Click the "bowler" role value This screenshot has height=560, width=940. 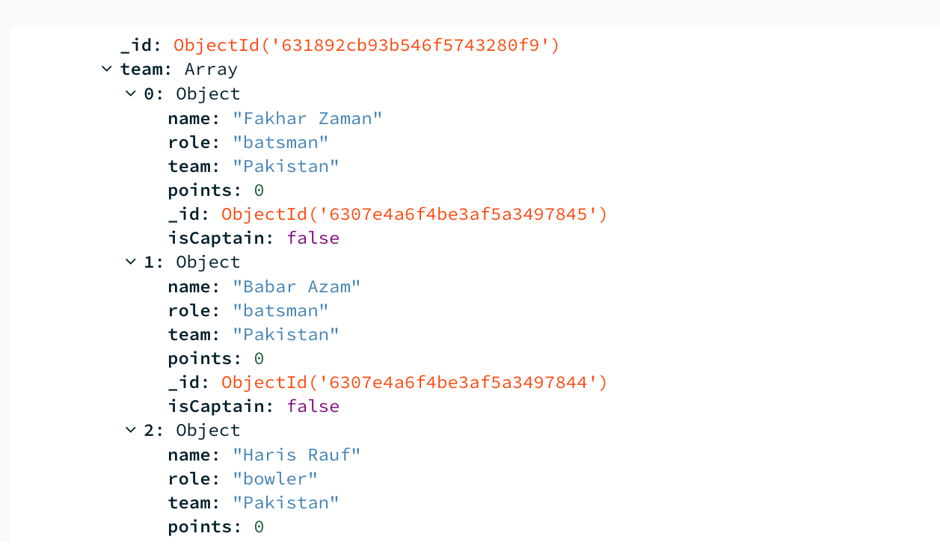275,479
